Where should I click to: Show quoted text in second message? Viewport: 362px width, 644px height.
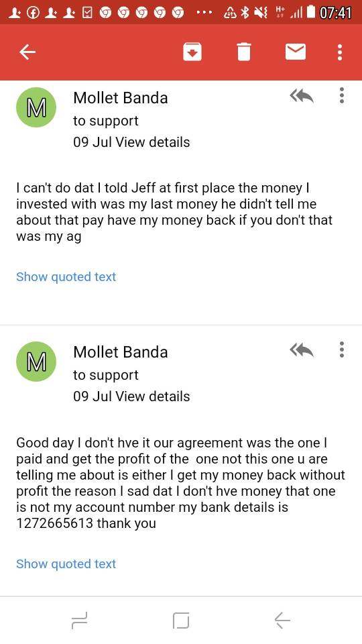(x=66, y=563)
